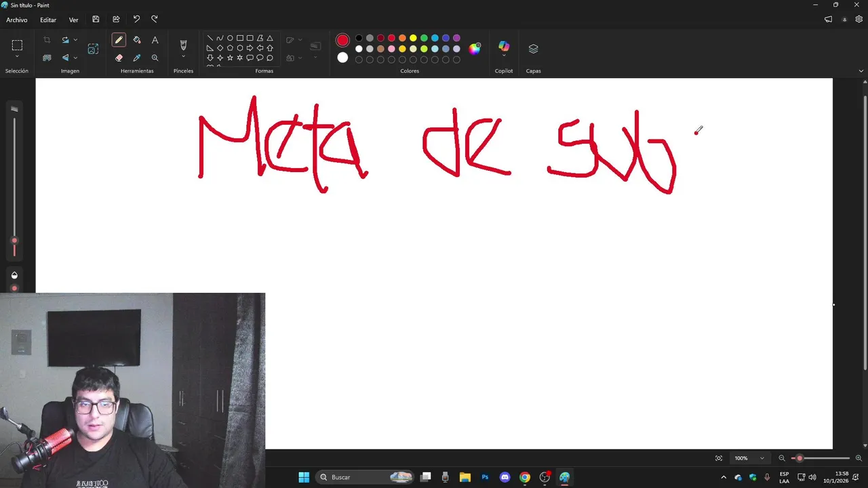Image resolution: width=868 pixels, height=488 pixels.
Task: Show hidden system tray icons
Action: pos(723,477)
